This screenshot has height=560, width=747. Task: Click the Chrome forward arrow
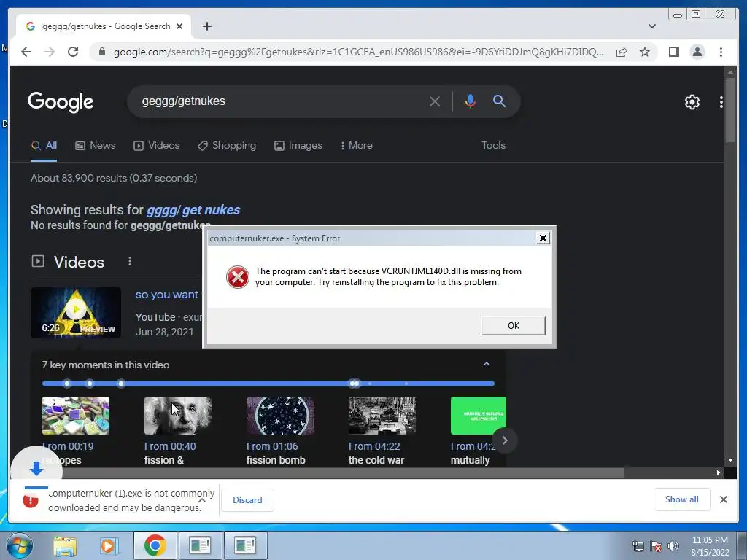click(50, 52)
